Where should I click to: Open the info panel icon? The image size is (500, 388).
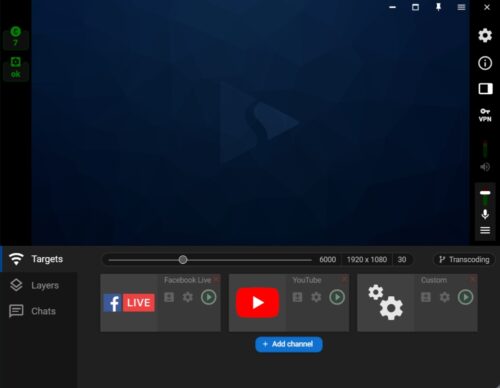coord(485,63)
